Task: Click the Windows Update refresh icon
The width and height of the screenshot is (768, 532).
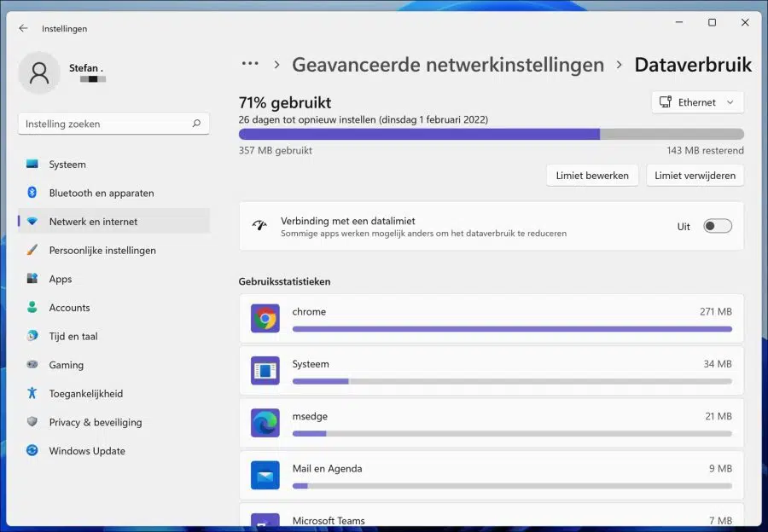Action: tap(32, 450)
